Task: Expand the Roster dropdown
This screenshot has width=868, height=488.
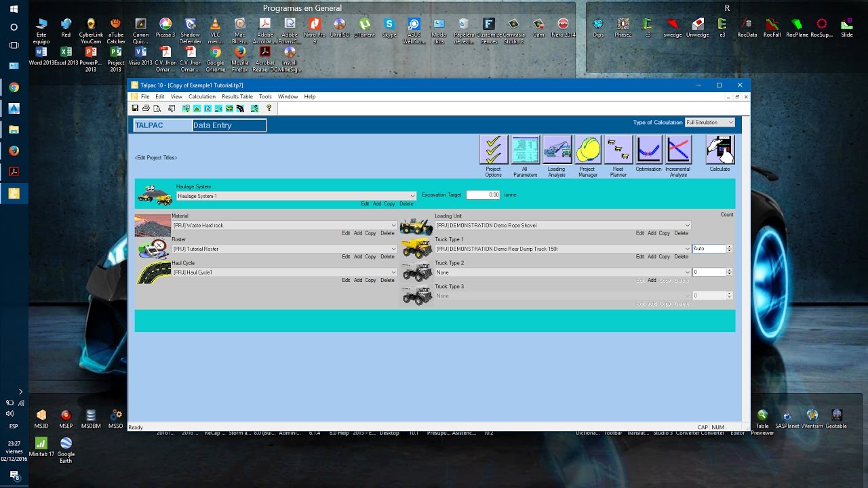Action: point(393,249)
